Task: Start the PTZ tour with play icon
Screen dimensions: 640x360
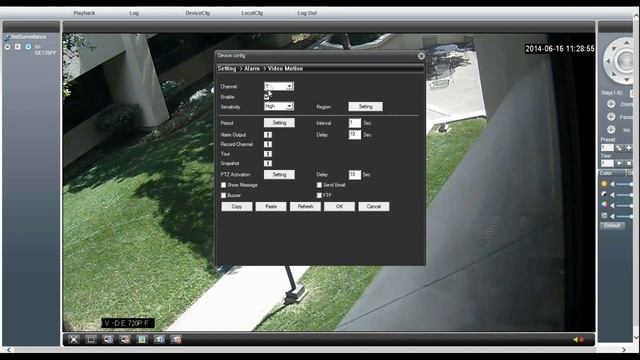Action: click(619, 163)
